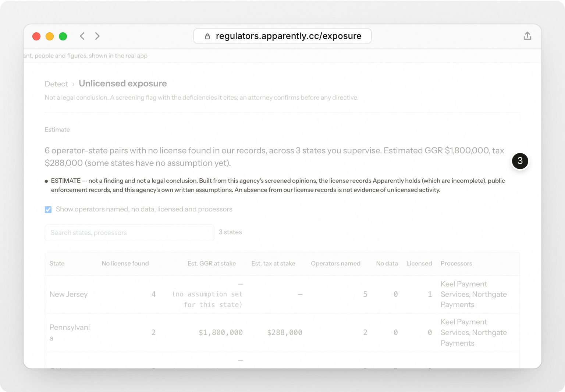The image size is (565, 392).
Task: Sort by Operators named column header
Action: tap(335, 263)
